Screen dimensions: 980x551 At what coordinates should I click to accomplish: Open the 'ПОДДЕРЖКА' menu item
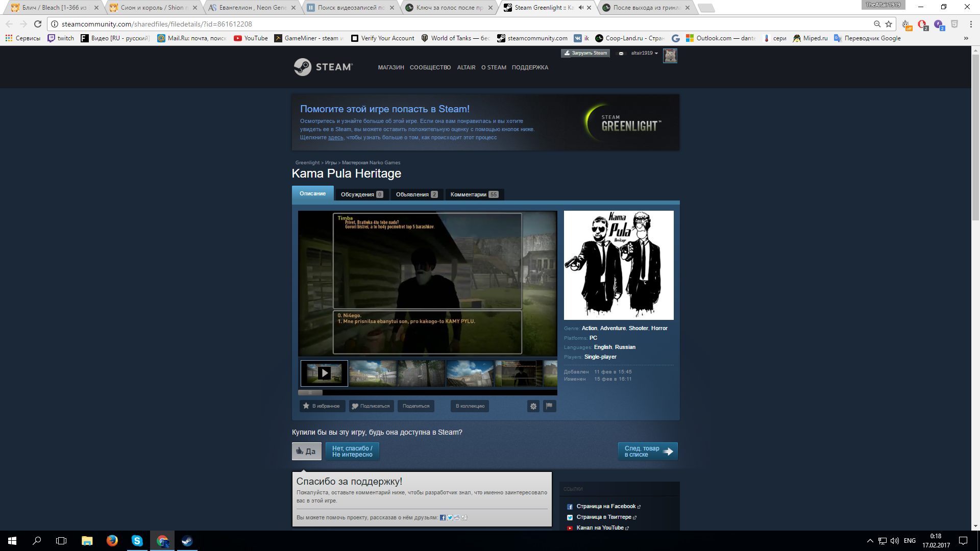point(530,67)
